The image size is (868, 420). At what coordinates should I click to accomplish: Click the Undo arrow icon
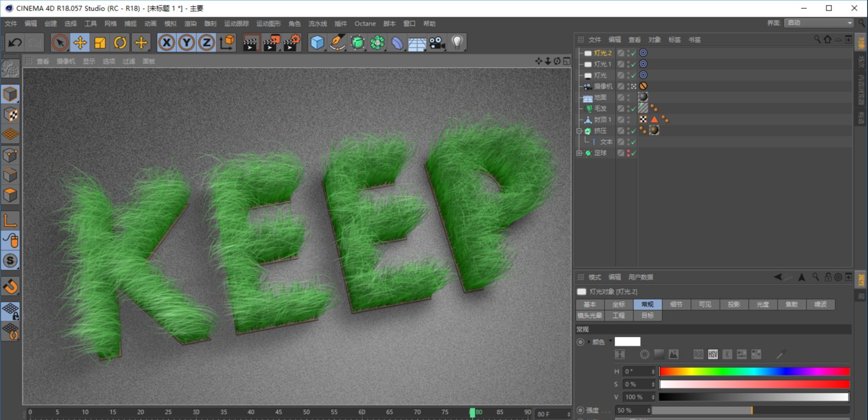tap(15, 43)
